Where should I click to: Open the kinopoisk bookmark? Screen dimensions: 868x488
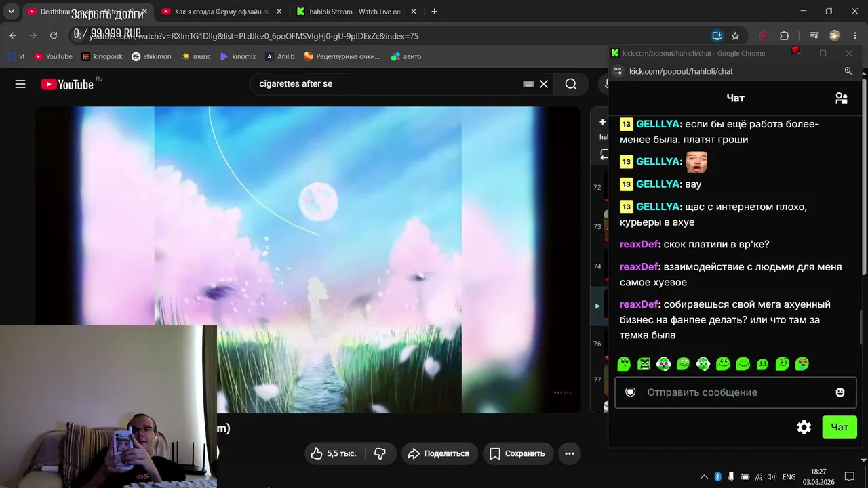[102, 56]
